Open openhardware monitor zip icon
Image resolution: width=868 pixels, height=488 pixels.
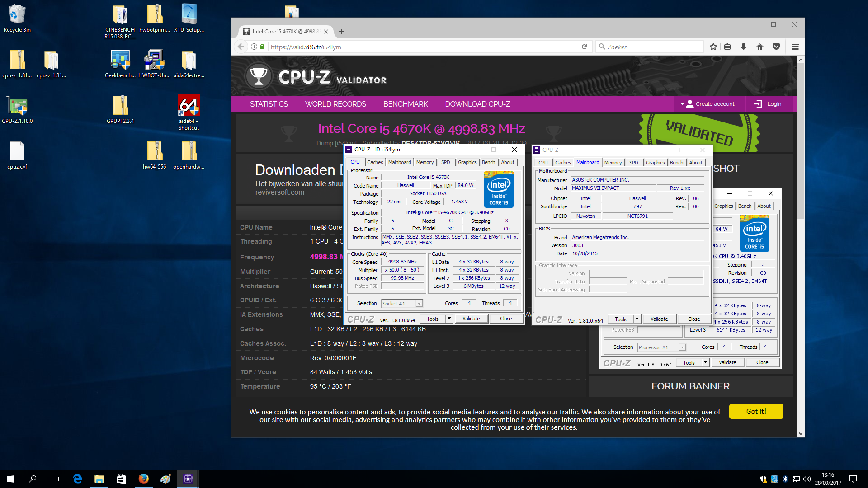[x=189, y=155]
